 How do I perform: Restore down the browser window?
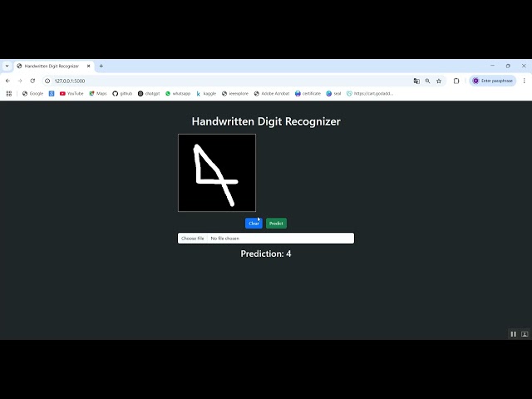(x=508, y=66)
